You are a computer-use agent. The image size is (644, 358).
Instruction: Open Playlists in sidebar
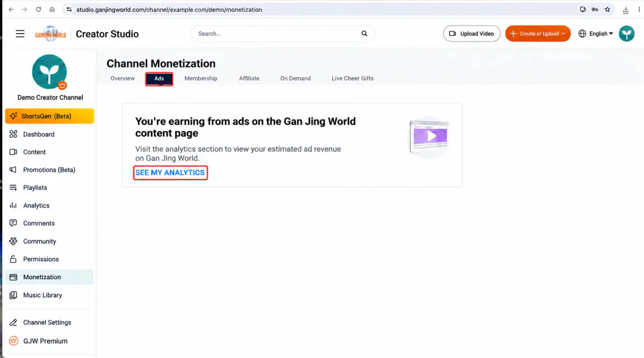click(49, 188)
